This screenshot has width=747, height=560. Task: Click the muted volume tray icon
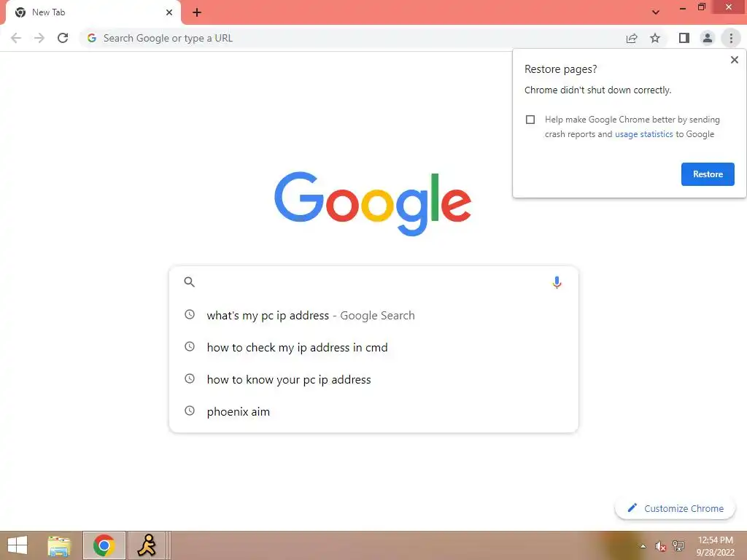pyautogui.click(x=660, y=546)
